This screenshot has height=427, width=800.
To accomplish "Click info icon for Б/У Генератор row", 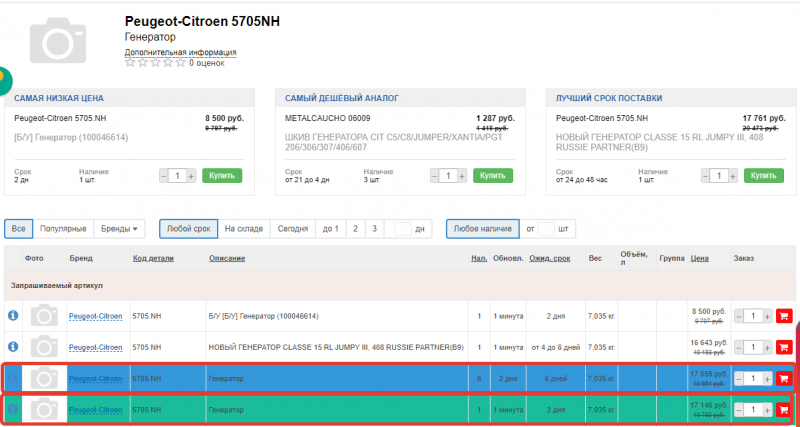I will point(13,315).
